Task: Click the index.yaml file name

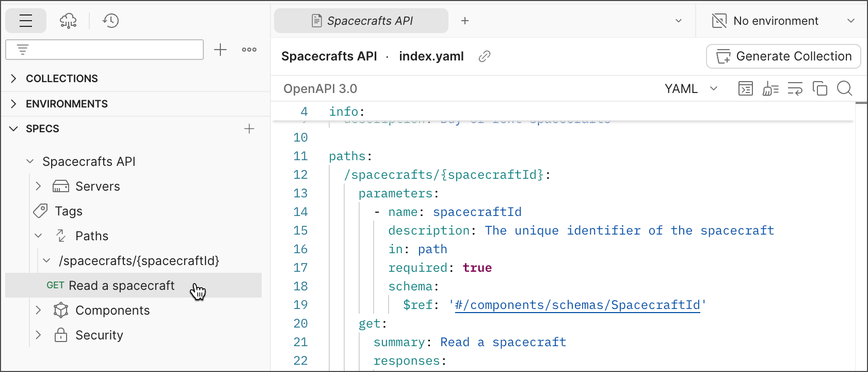Action: 431,56
